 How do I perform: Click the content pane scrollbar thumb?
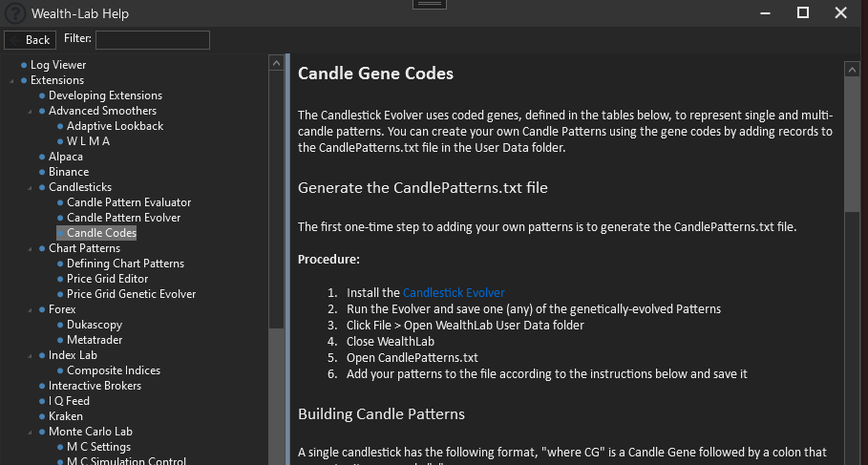tap(852, 143)
